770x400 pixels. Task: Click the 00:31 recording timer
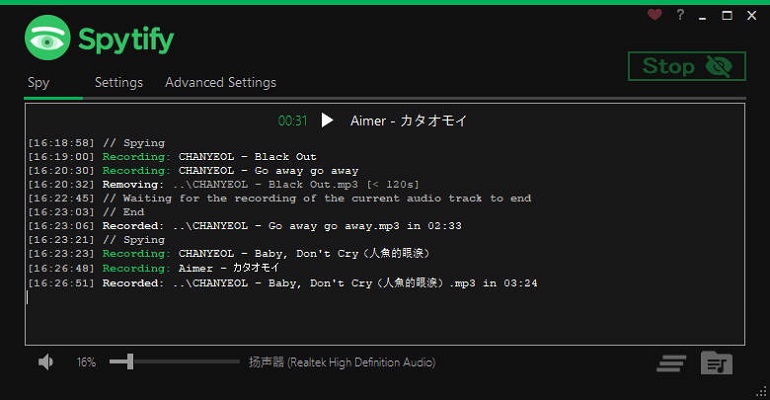click(x=293, y=121)
